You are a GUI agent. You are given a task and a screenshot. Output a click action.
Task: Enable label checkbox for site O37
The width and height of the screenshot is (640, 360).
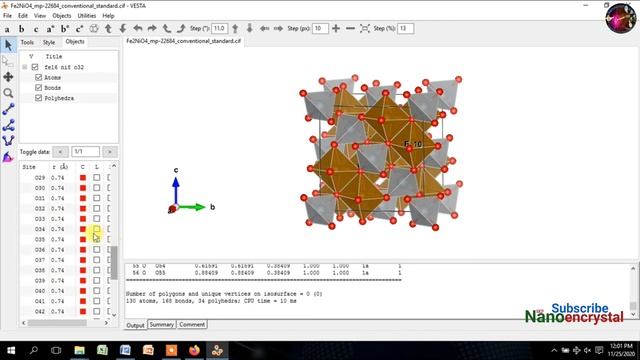point(96,260)
